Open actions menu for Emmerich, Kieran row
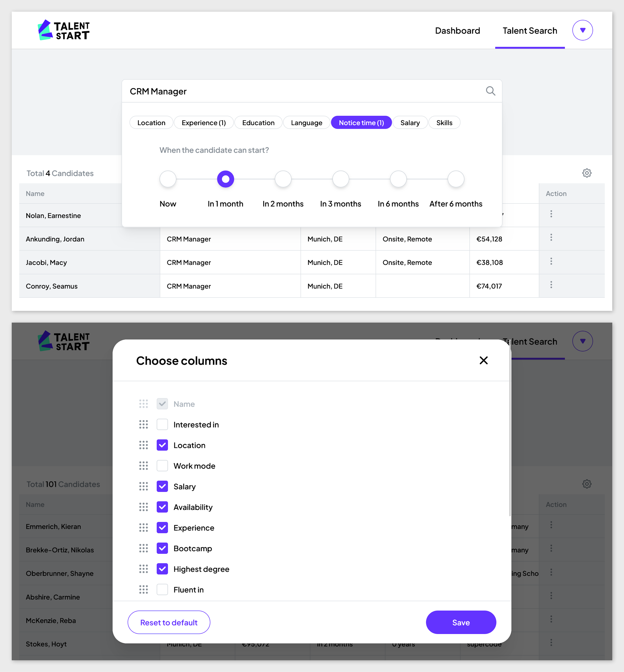This screenshot has width=624, height=672. pos(551,525)
